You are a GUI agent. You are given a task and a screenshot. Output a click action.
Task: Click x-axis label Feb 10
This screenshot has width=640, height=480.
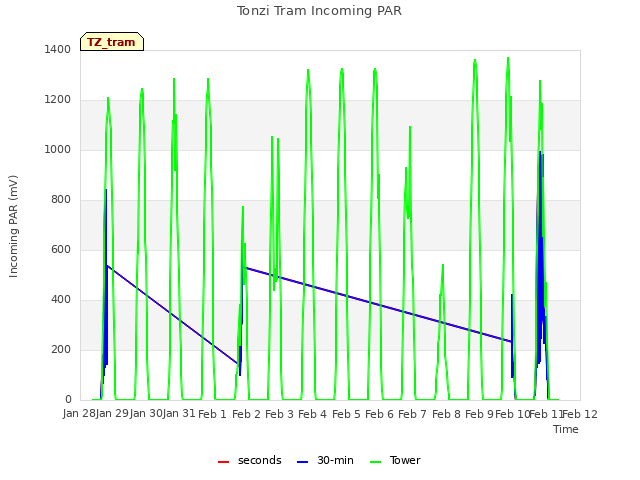pyautogui.click(x=512, y=414)
